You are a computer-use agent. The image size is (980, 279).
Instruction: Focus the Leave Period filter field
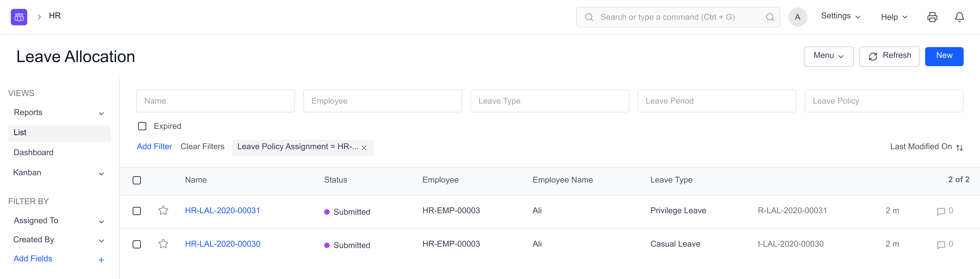717,101
